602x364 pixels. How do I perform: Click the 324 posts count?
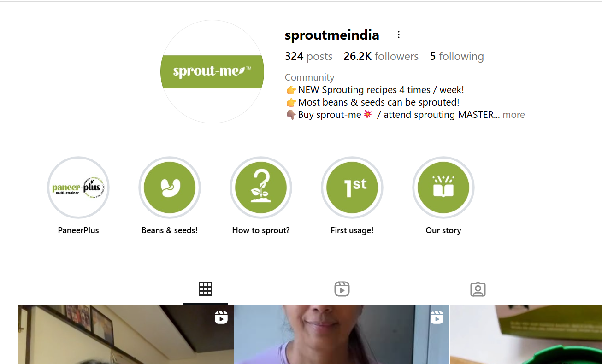[308, 56]
